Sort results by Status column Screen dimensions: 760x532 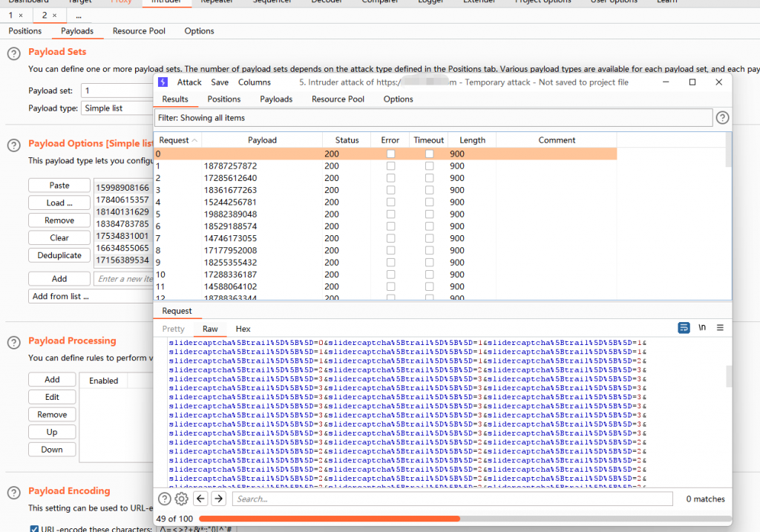(x=347, y=140)
